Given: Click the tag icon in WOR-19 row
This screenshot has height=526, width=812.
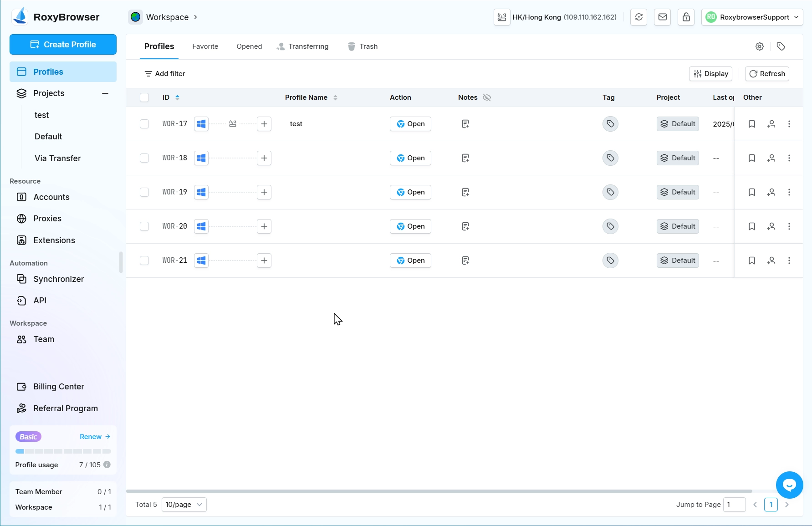Looking at the screenshot, I should pyautogui.click(x=610, y=192).
